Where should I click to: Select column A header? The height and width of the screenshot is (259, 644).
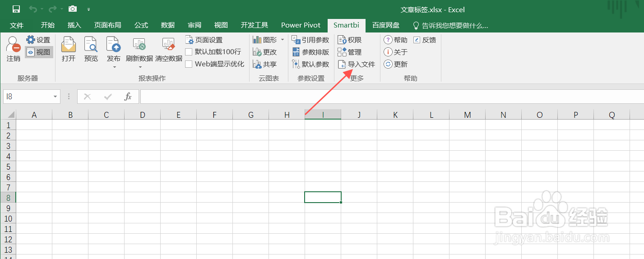[x=34, y=115]
